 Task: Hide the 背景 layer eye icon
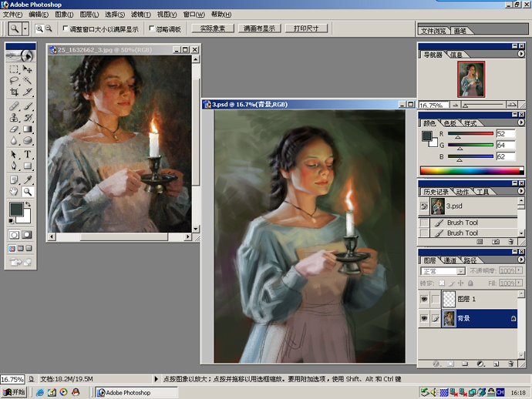[x=424, y=318]
